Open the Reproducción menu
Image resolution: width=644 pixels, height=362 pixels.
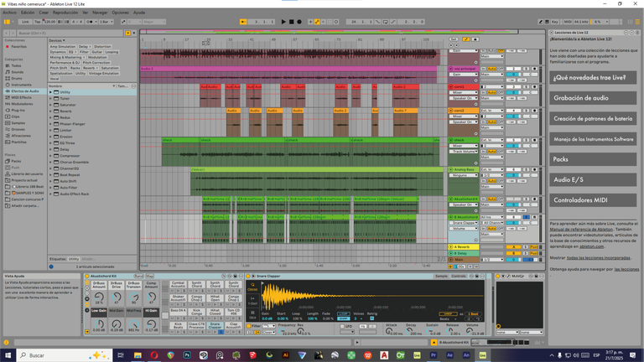(65, 13)
